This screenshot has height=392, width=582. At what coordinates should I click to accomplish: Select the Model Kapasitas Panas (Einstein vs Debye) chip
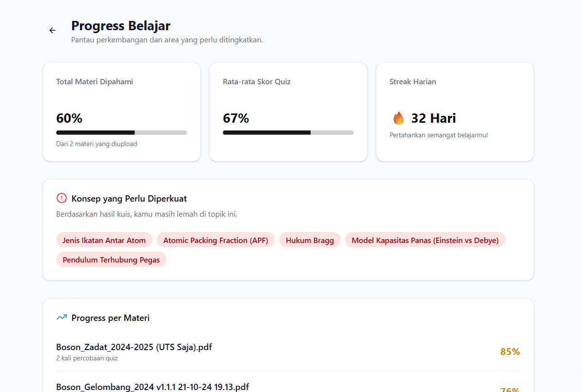[425, 240]
